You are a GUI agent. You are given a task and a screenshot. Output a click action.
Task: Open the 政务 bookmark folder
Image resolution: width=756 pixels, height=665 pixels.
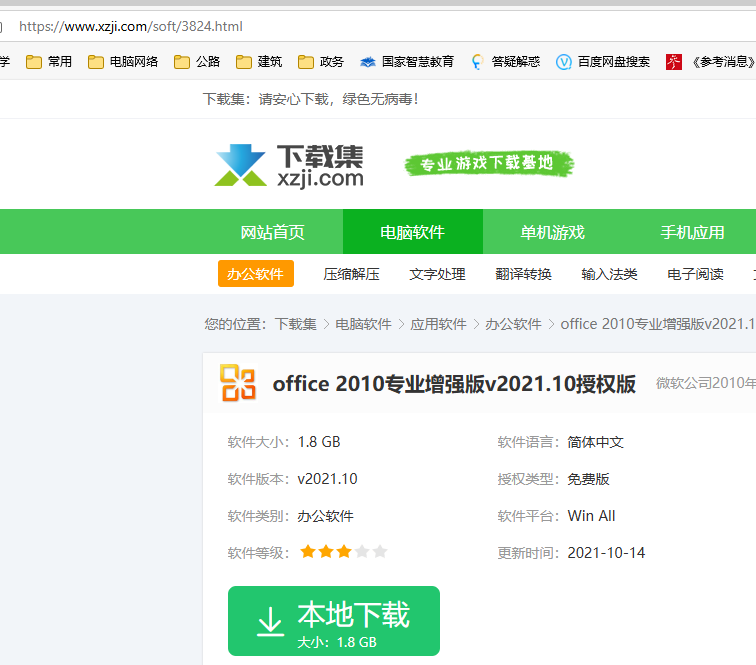321,62
